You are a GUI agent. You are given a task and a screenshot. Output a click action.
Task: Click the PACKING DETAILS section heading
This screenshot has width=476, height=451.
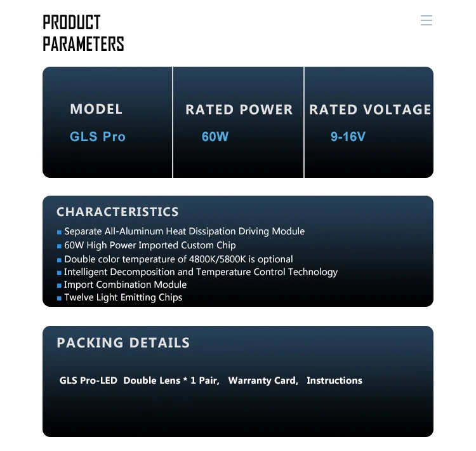pyautogui.click(x=123, y=343)
